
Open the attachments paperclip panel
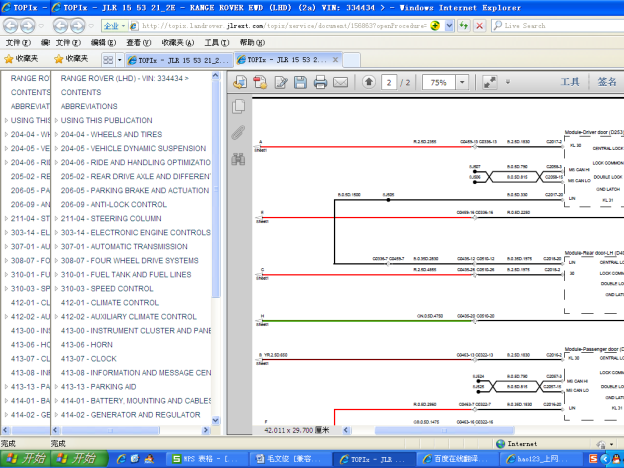238,133
